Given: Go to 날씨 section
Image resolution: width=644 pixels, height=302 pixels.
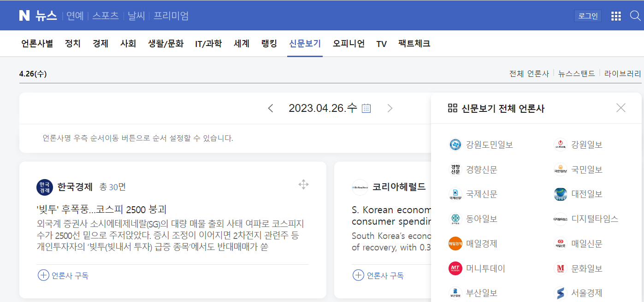Looking at the screenshot, I should coord(136,16).
